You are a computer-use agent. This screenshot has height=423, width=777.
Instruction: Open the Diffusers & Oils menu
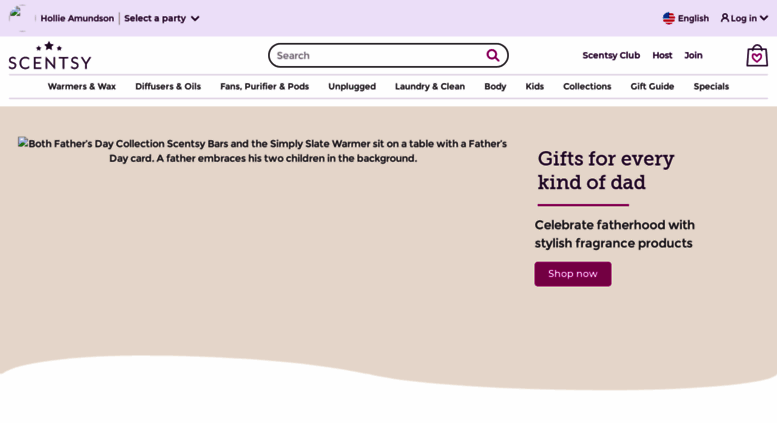coord(168,86)
